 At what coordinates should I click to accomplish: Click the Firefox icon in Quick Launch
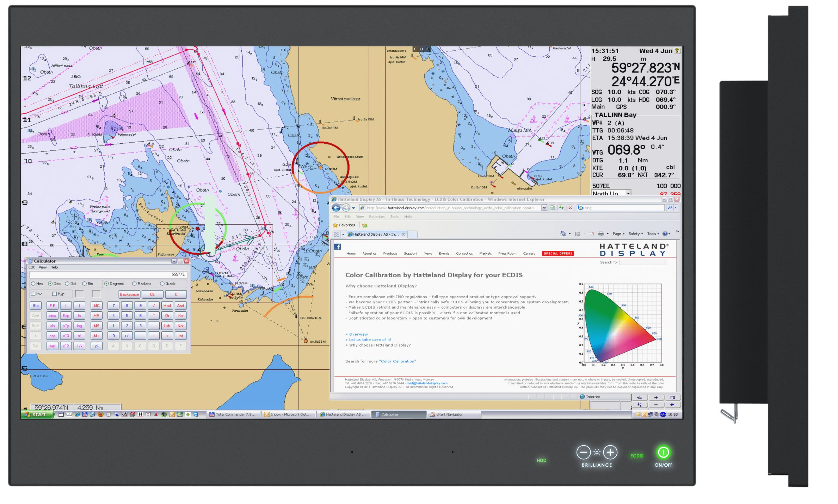point(100,414)
